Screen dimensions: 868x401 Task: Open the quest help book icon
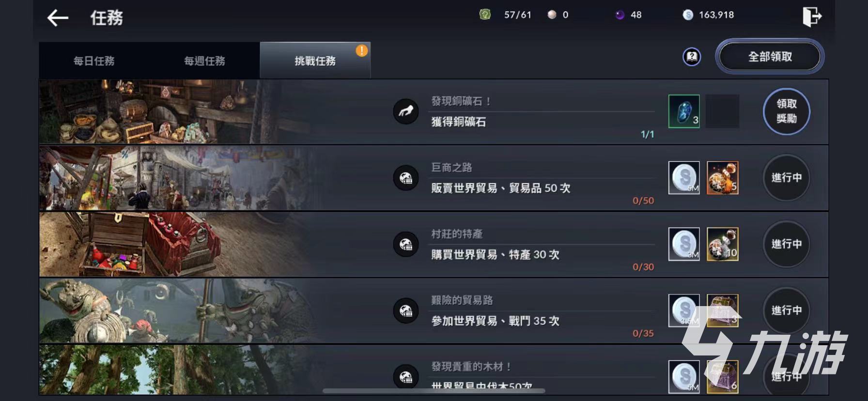point(692,57)
